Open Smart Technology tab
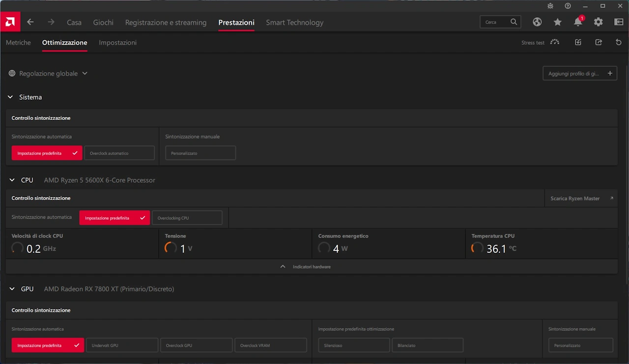Viewport: 629px width, 364px height. click(x=295, y=22)
